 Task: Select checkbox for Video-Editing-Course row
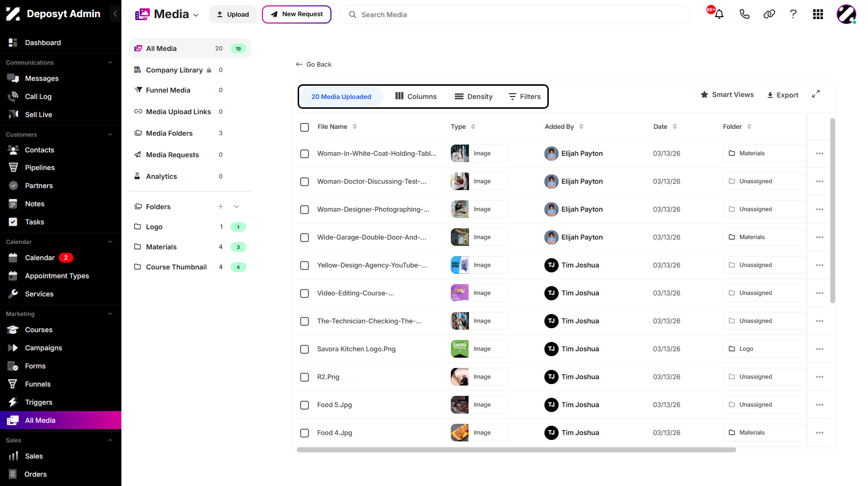[305, 293]
